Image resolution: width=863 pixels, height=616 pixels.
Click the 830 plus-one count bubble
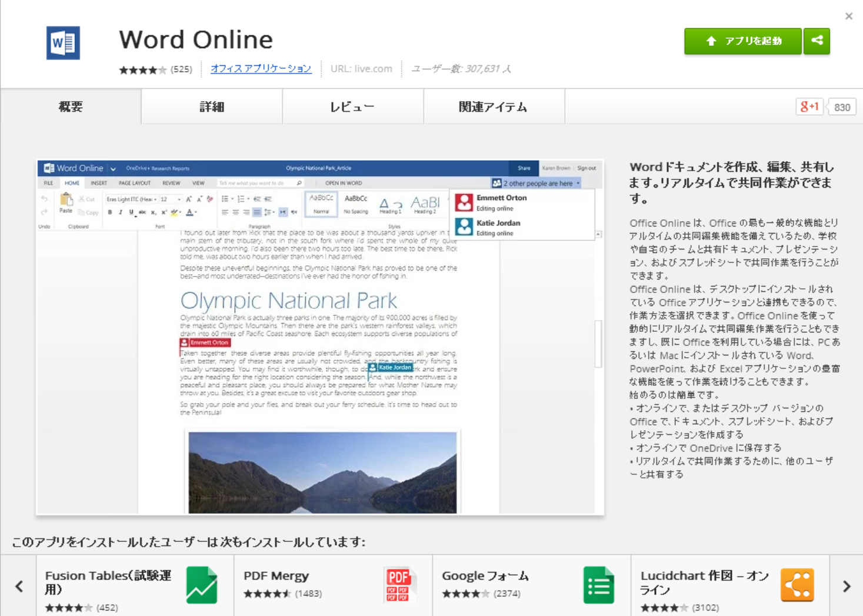[x=841, y=107]
